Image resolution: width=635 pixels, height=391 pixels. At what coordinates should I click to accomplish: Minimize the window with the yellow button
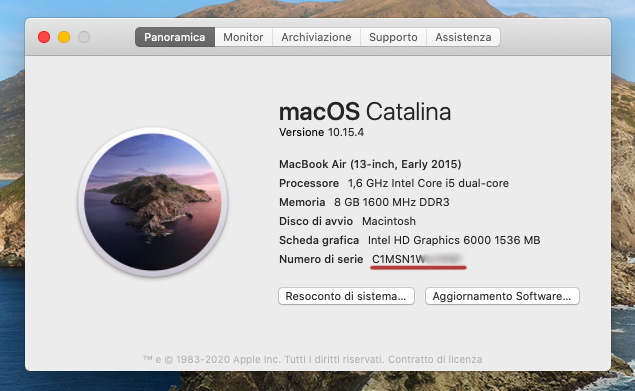(64, 37)
